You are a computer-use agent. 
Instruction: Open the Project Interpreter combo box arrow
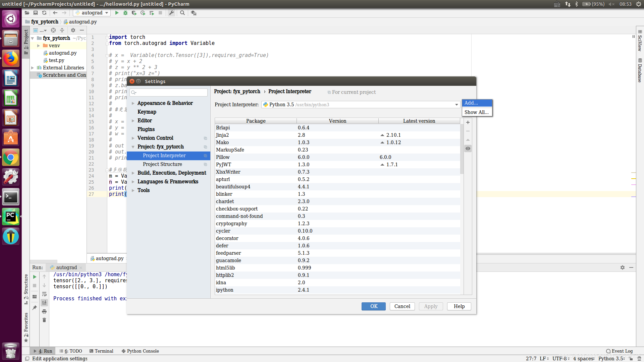457,105
